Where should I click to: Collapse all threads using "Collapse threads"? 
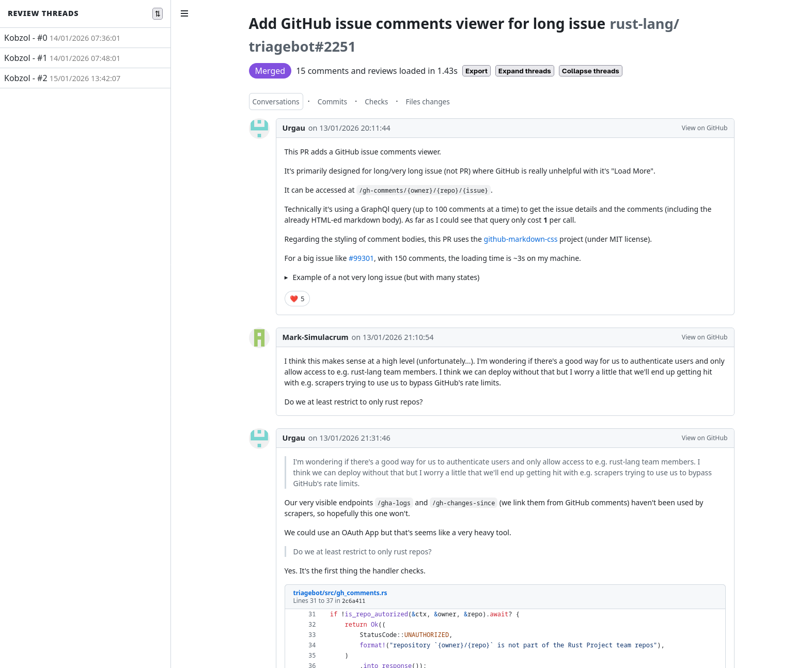(x=590, y=71)
